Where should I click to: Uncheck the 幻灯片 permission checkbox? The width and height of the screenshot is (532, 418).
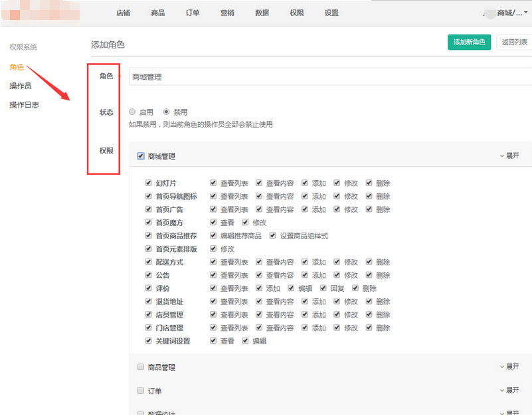coord(149,183)
